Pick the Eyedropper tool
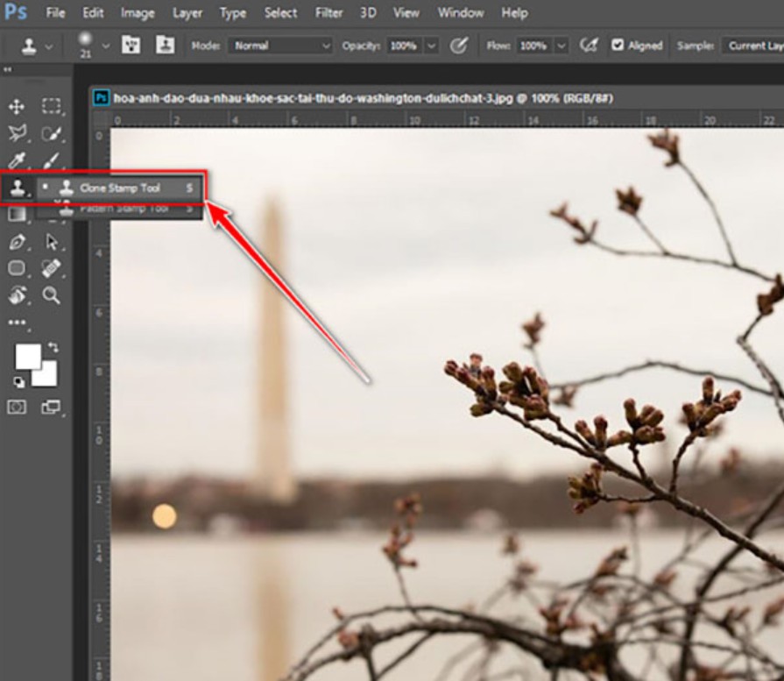784x681 pixels. [x=16, y=161]
